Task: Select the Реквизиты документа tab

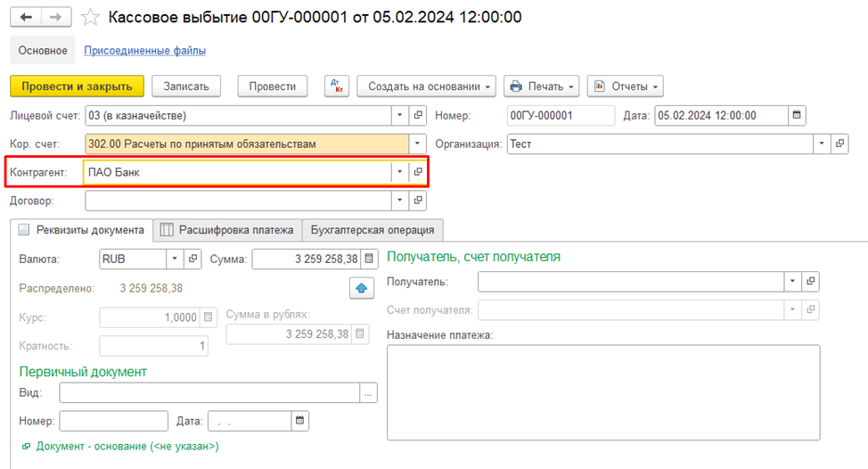Action: 81,230
